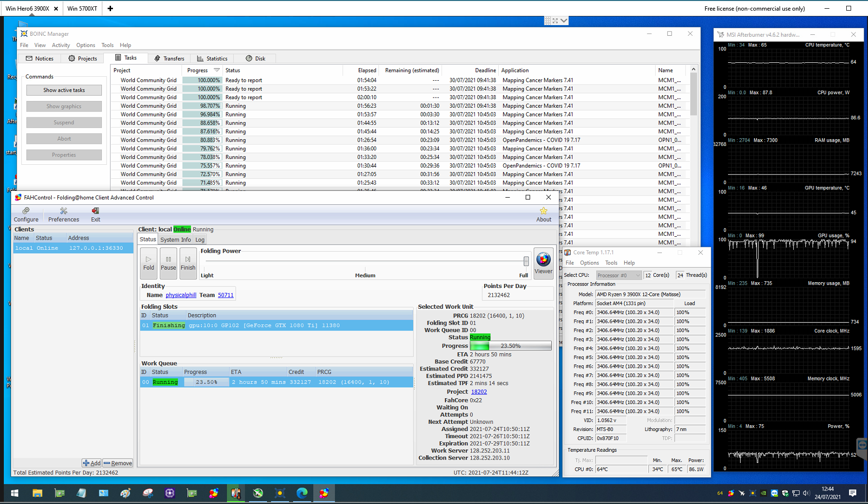Open team 50711 link
The width and height of the screenshot is (868, 504).
(x=225, y=295)
